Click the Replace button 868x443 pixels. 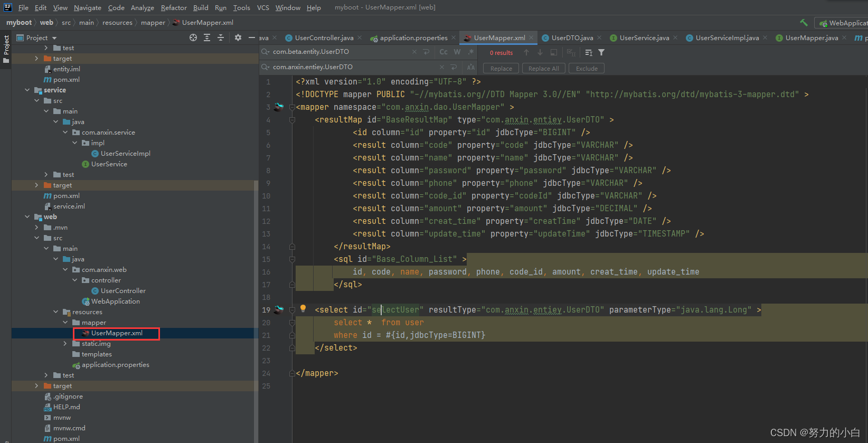(501, 69)
